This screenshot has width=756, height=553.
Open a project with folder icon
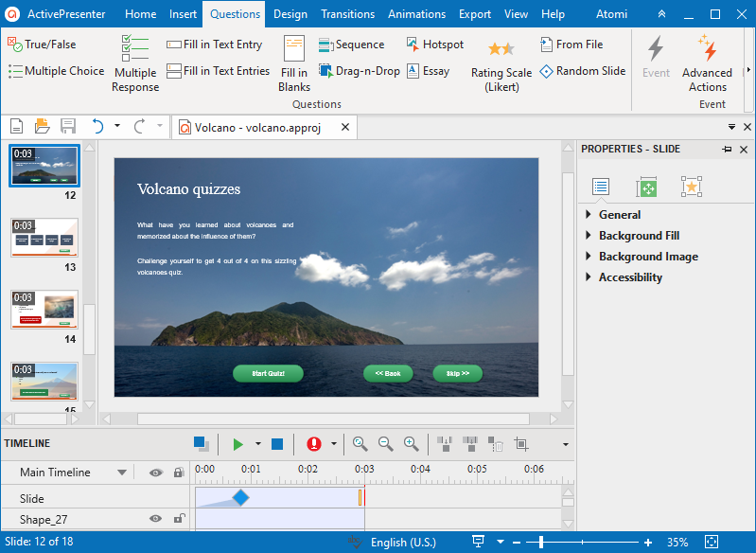[42, 127]
